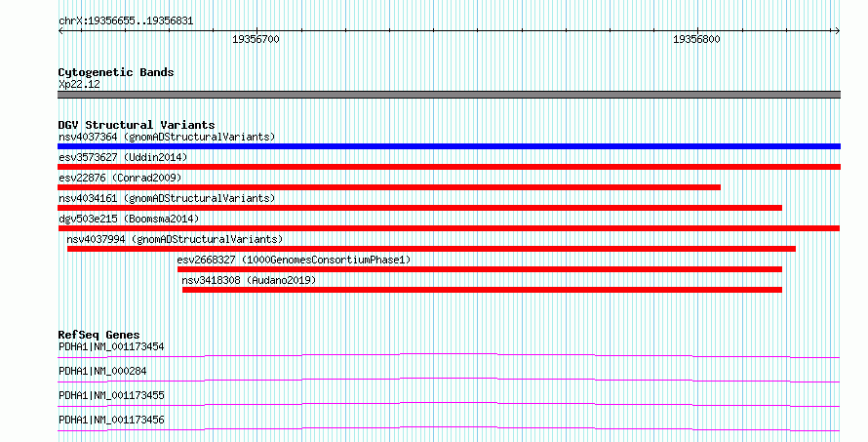The height and width of the screenshot is (442, 868).
Task: Click the nsv4037364 variant label
Action: point(167,137)
